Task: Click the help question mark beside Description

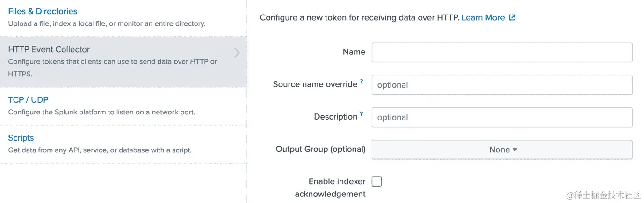Action: pyautogui.click(x=362, y=114)
